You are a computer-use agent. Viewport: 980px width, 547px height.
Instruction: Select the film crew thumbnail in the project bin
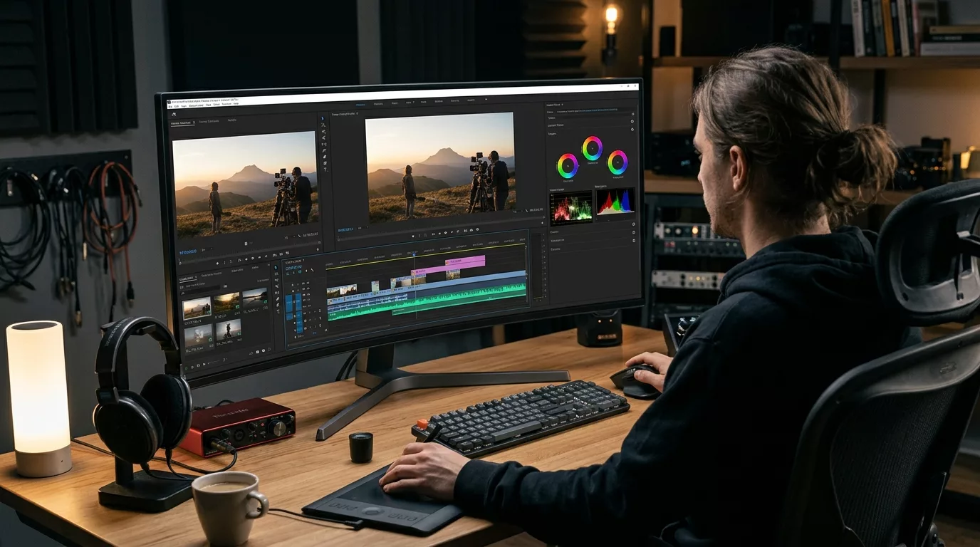pos(197,308)
